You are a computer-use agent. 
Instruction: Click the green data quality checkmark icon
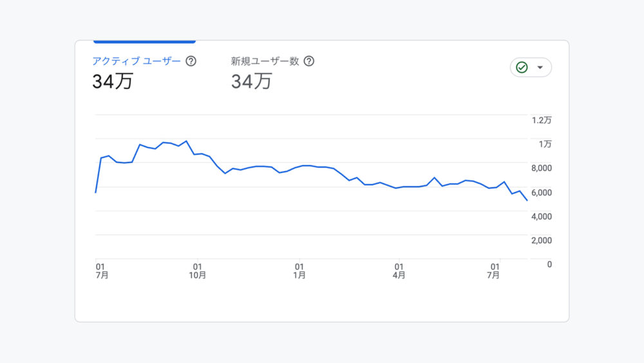pos(522,68)
